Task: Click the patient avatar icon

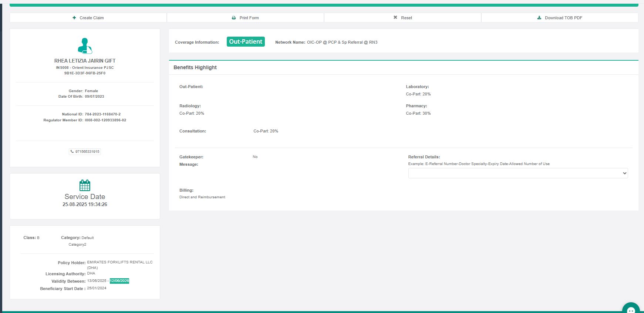Action: tap(85, 46)
